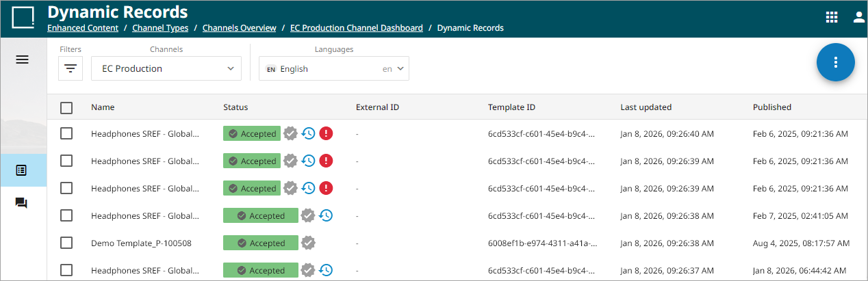Image resolution: width=868 pixels, height=281 pixels.
Task: Open the user account profile icon
Action: [x=858, y=18]
